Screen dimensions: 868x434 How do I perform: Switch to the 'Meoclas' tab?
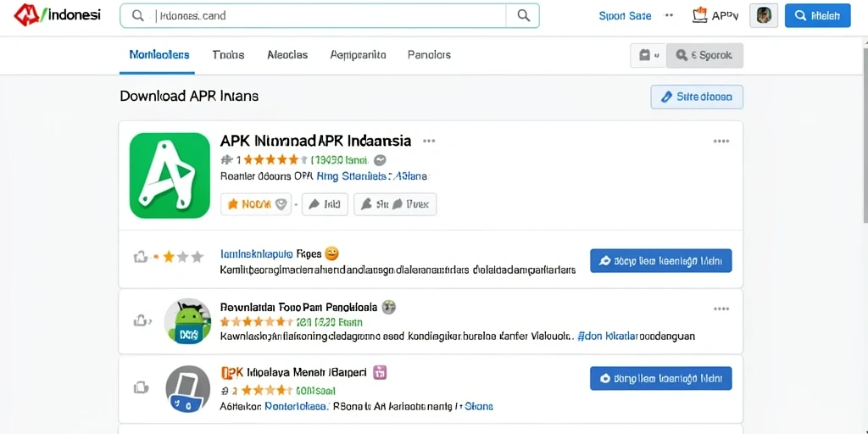287,55
